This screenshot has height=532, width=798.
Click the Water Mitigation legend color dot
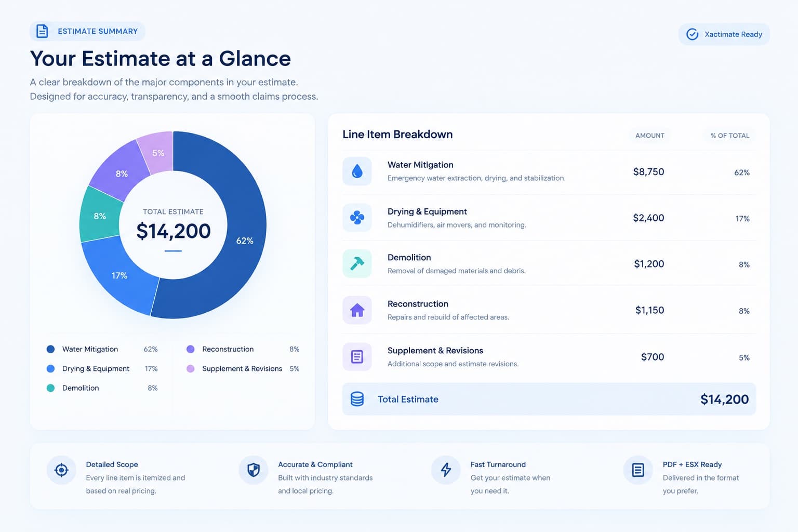[50, 349]
